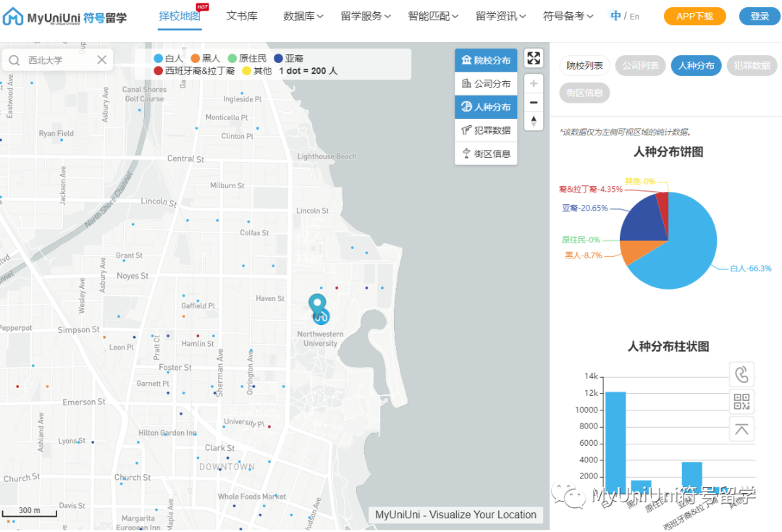Zoom out the map
Image resolution: width=782 pixels, height=532 pixels.
[x=534, y=102]
